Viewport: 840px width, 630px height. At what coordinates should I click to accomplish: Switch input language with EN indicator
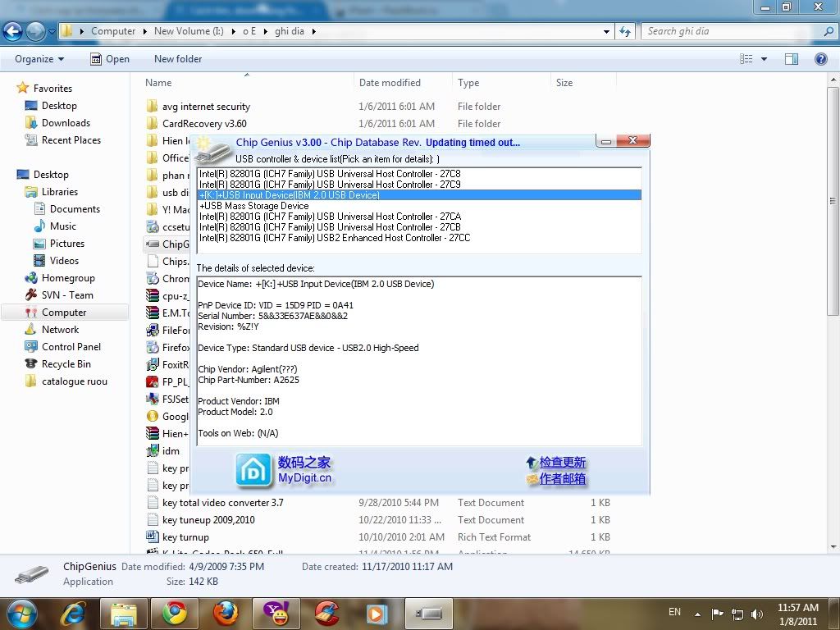click(x=674, y=612)
